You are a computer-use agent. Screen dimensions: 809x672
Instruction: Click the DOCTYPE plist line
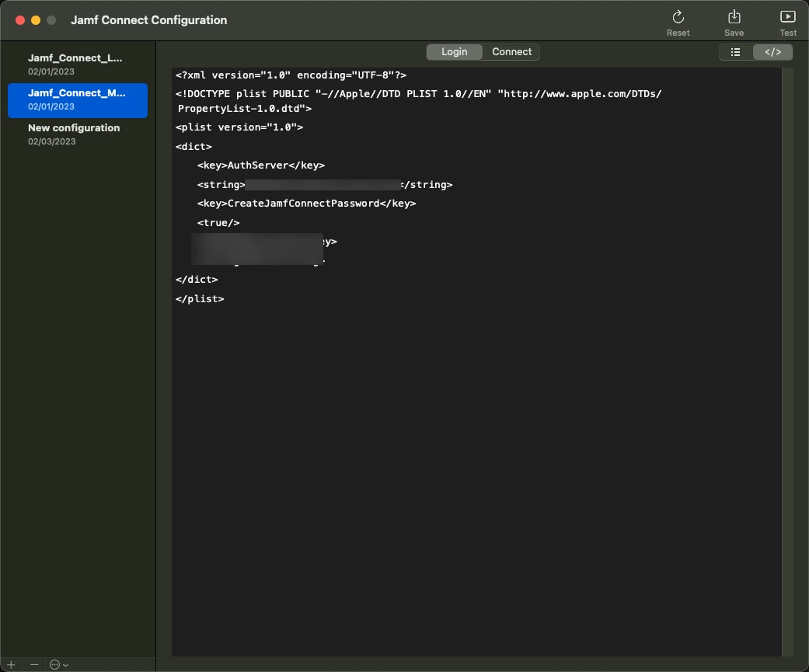pyautogui.click(x=418, y=94)
